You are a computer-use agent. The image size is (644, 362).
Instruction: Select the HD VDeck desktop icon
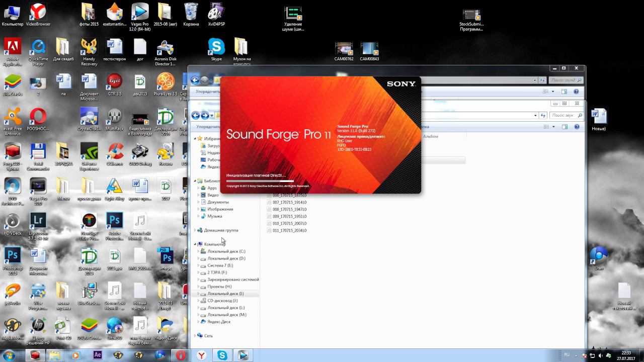coord(13,224)
